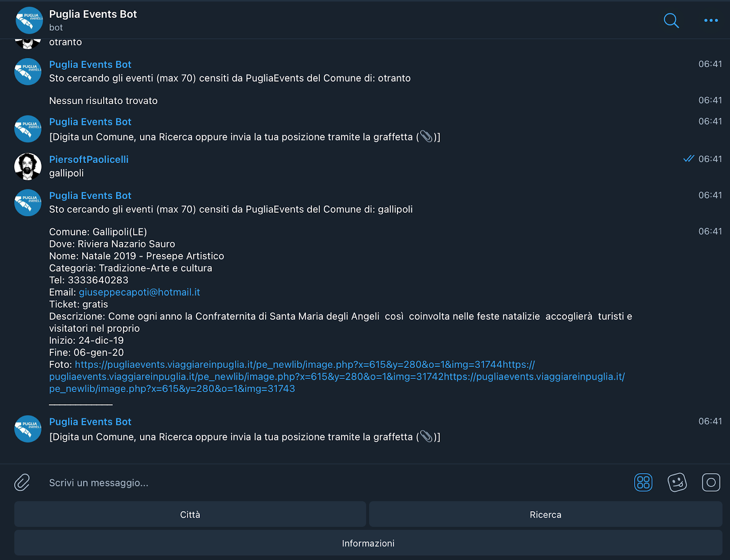Viewport: 730px width, 560px height.
Task: Click bot avatar next to last prompt message
Action: pos(28,429)
